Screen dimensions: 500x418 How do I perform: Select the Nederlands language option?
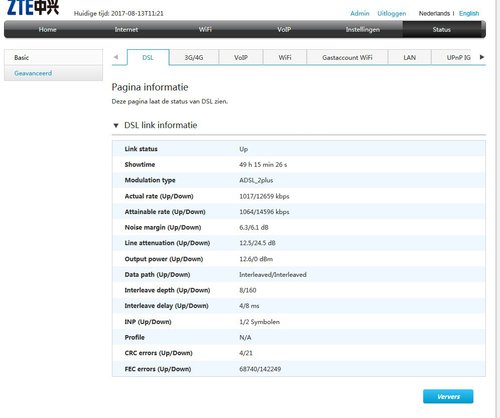pos(434,13)
